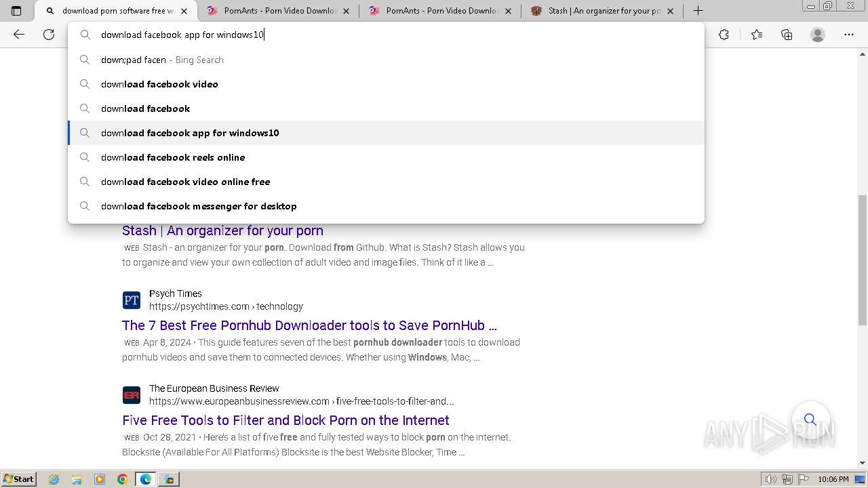868x488 pixels.
Task: Click the Microsoft Edge taskbar icon
Action: [x=146, y=479]
